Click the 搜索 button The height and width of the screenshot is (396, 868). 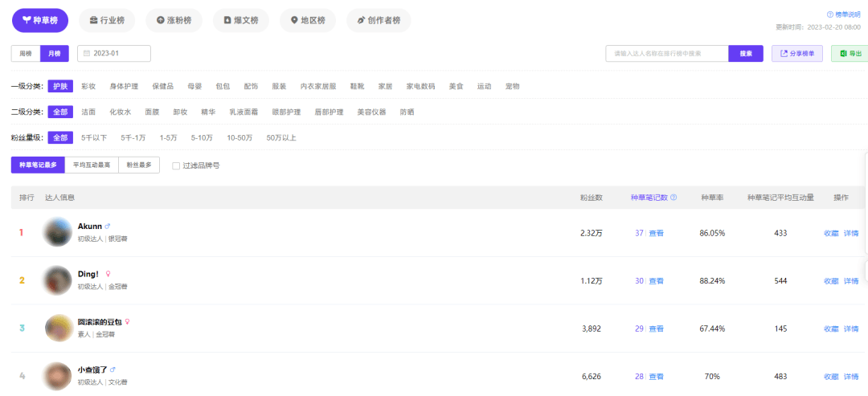click(x=746, y=54)
